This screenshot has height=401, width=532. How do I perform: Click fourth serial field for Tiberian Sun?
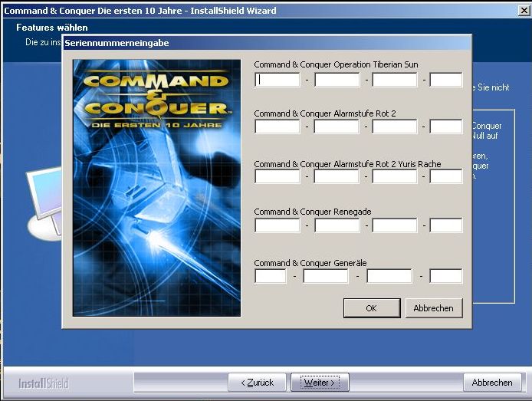point(446,80)
